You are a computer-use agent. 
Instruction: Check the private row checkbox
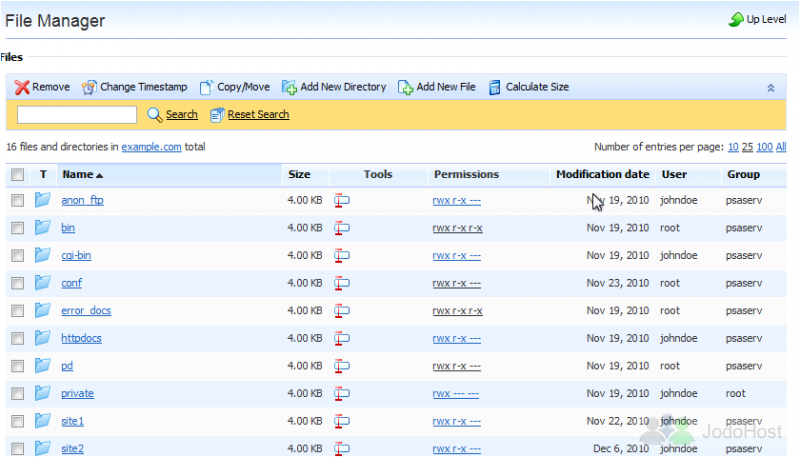17,393
